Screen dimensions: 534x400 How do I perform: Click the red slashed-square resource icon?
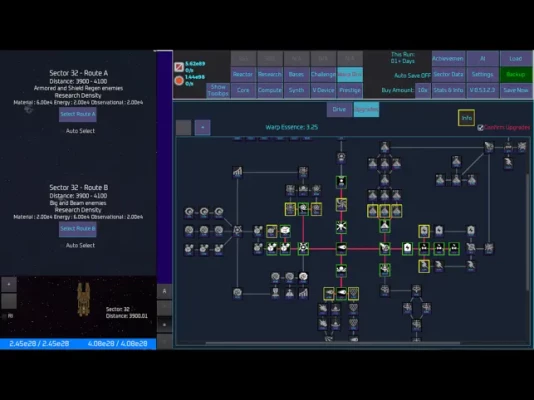click(179, 67)
